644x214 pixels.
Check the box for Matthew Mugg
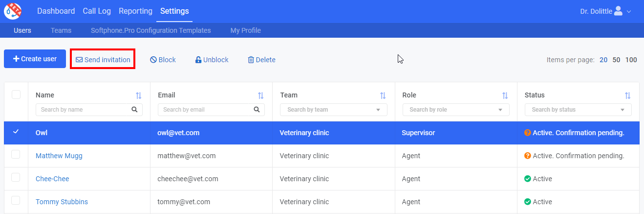16,154
